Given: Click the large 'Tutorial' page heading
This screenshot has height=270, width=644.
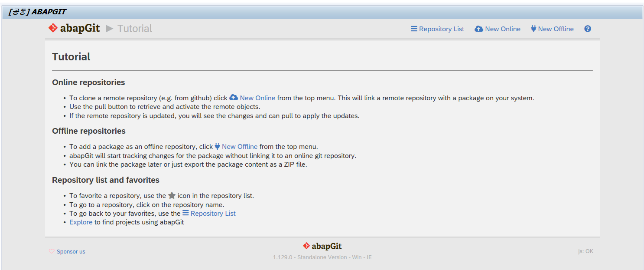Looking at the screenshot, I should (x=71, y=57).
